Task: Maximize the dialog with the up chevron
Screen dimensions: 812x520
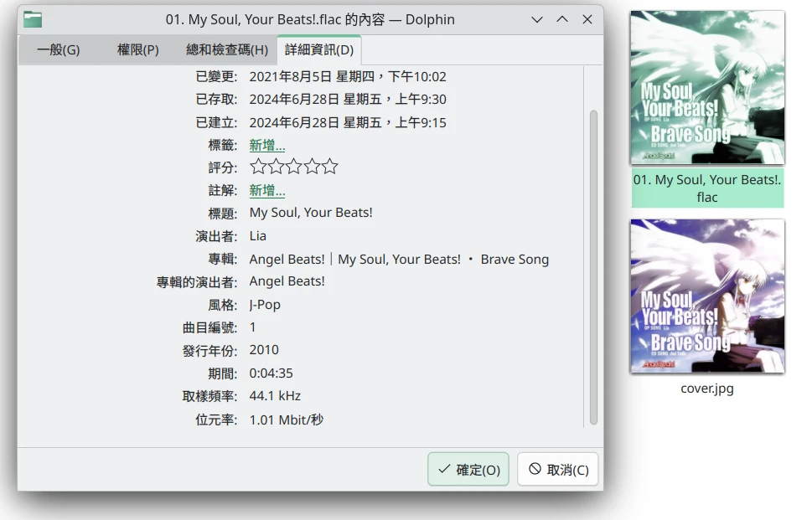Action: (x=562, y=19)
